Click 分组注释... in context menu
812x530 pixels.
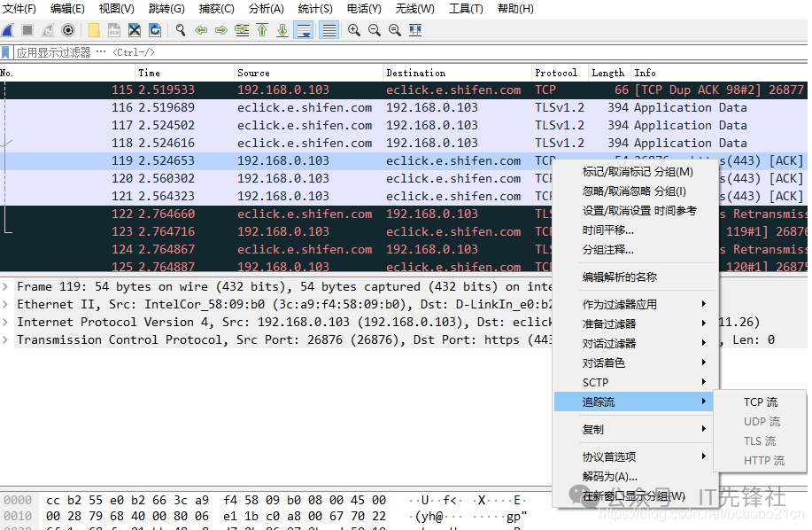(x=607, y=250)
